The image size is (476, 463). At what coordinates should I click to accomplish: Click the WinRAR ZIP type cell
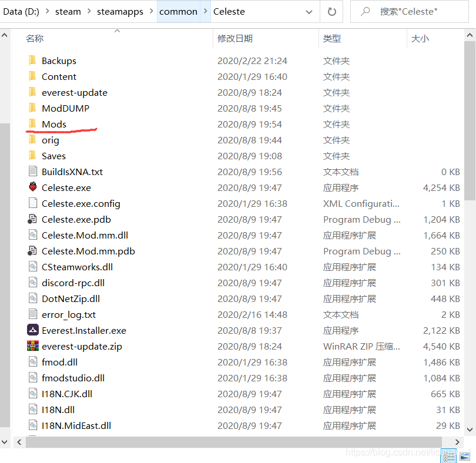[361, 346]
